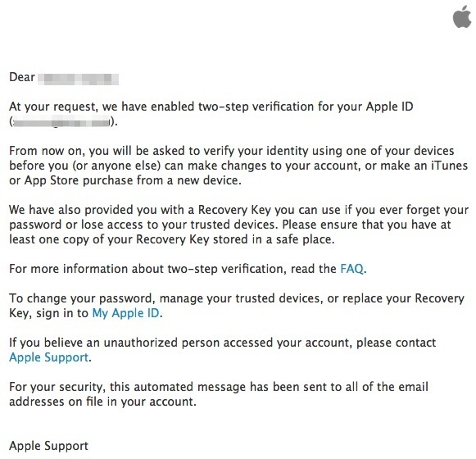Click the line beginning From now on
This screenshot has width=476, height=459.
232,151
